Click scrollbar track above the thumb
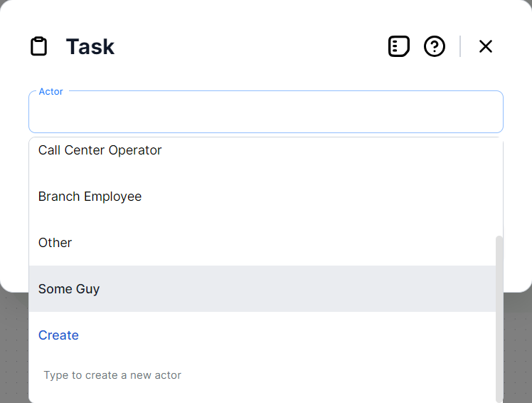 click(x=499, y=185)
